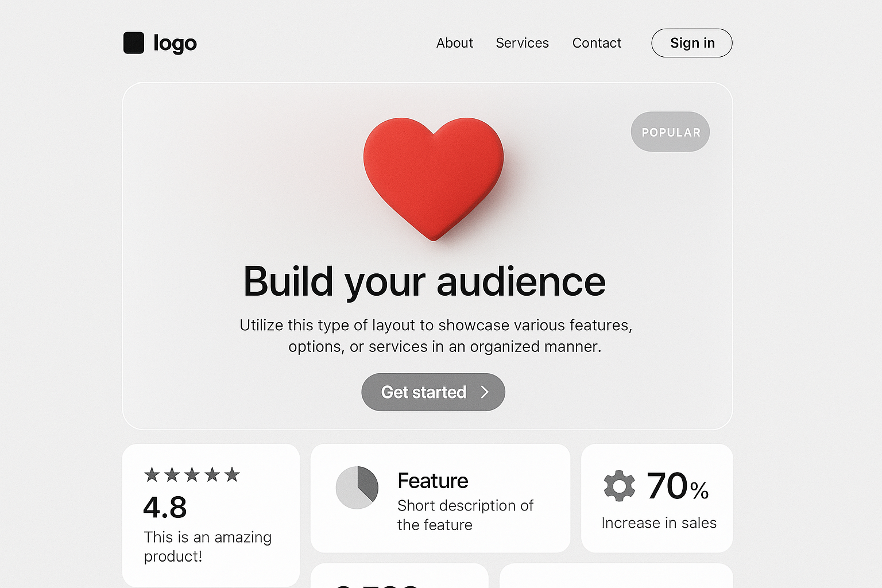Image resolution: width=882 pixels, height=588 pixels.
Task: Click the first star in the rating row
Action: click(152, 474)
